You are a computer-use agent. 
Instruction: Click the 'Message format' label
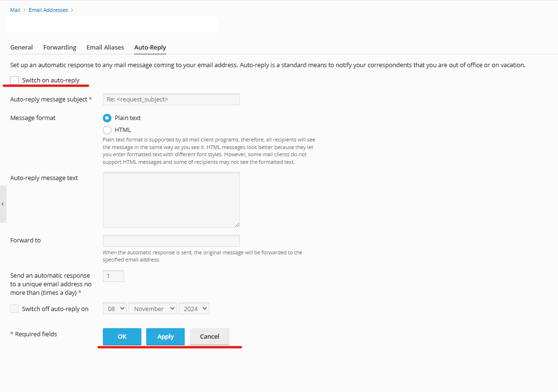coord(33,118)
